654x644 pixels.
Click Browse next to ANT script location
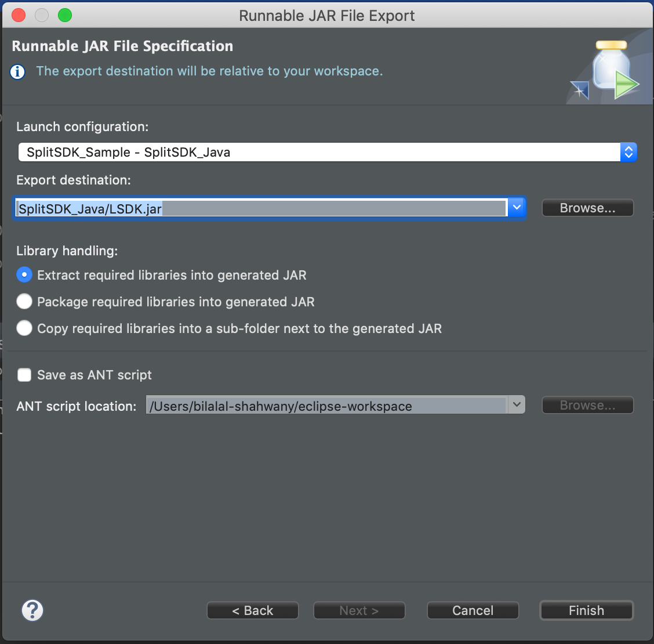click(587, 405)
